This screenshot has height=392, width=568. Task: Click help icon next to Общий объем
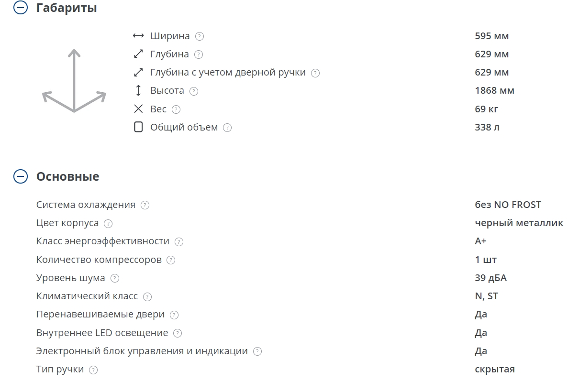click(227, 128)
